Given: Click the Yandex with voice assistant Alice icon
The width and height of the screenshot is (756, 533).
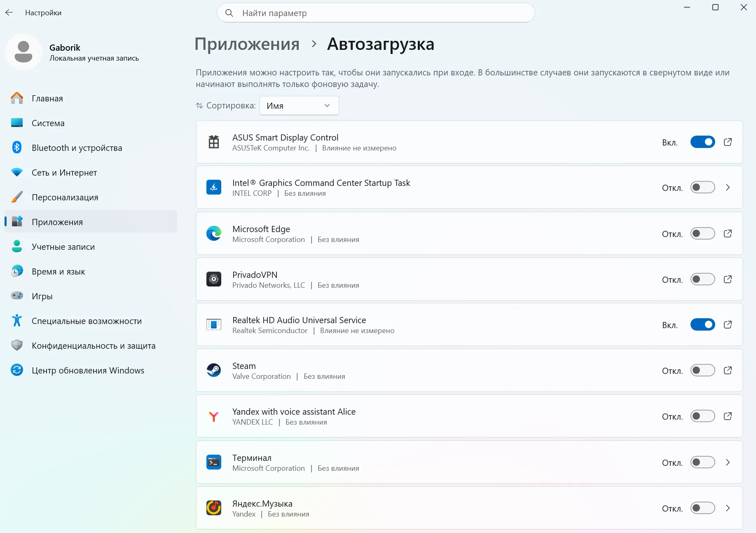Looking at the screenshot, I should coord(214,416).
